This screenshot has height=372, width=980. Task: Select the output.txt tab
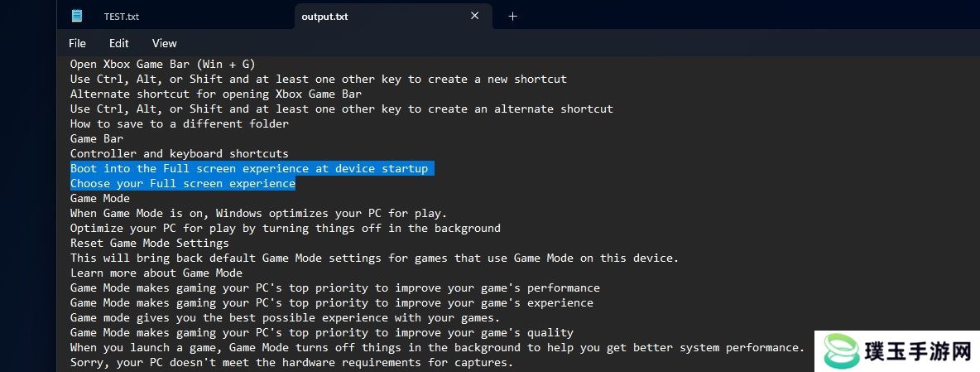tap(324, 17)
